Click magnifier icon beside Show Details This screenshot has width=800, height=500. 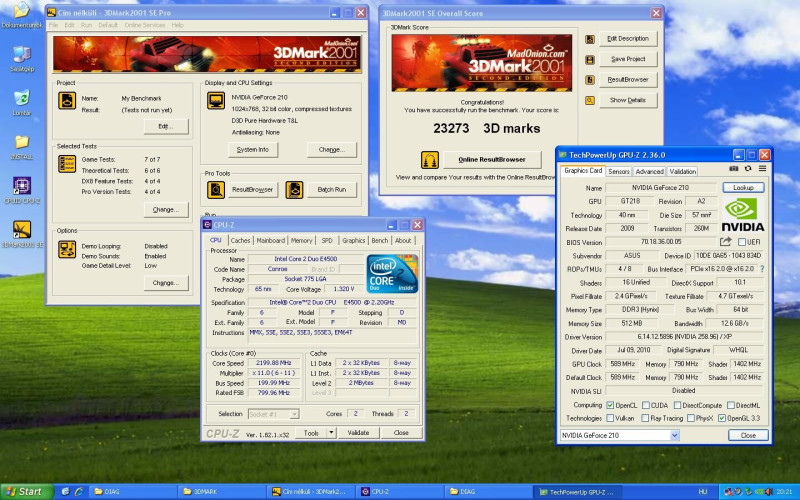pyautogui.click(x=590, y=101)
